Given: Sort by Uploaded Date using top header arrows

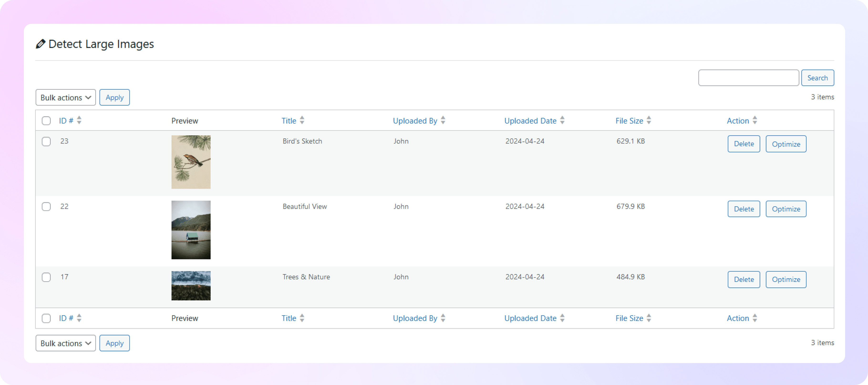Looking at the screenshot, I should click(562, 120).
